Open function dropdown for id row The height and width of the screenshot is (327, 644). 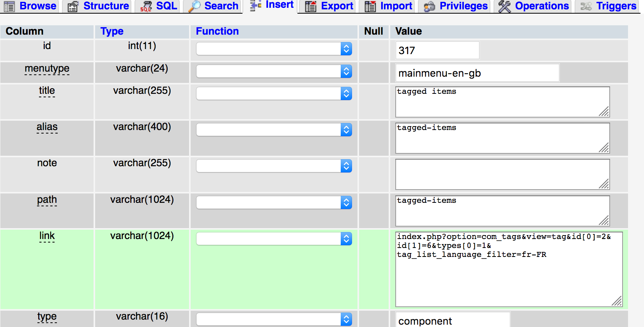[274, 49]
